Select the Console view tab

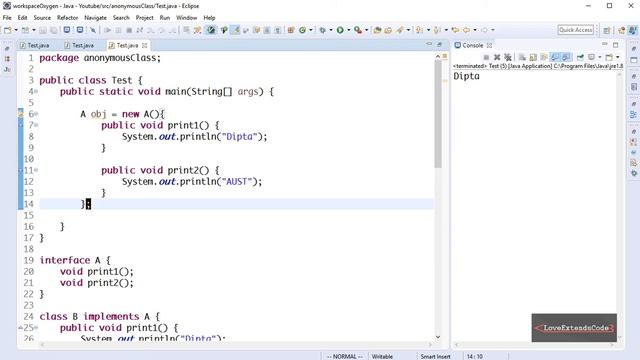click(x=472, y=45)
